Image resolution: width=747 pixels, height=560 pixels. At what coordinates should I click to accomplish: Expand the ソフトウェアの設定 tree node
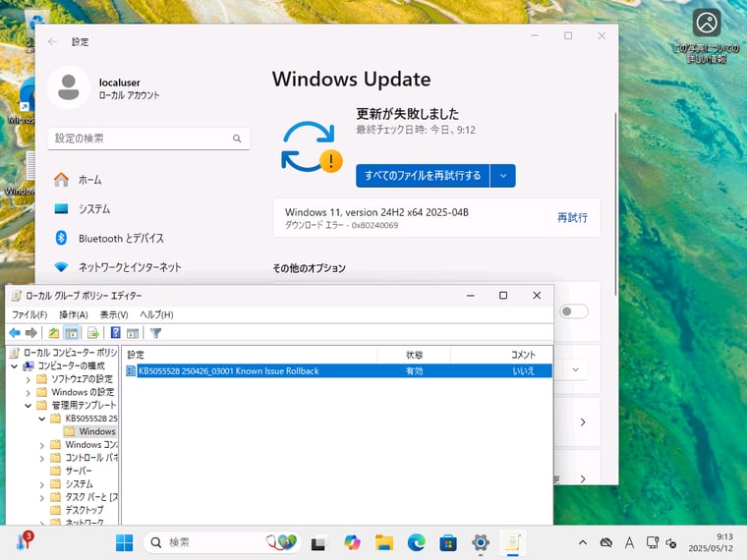(x=28, y=379)
